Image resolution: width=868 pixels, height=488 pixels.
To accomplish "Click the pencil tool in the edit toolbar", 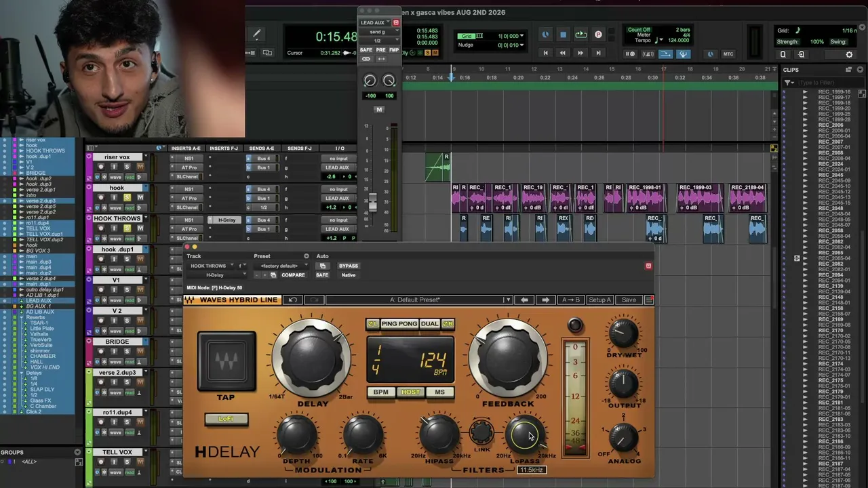I will click(256, 34).
